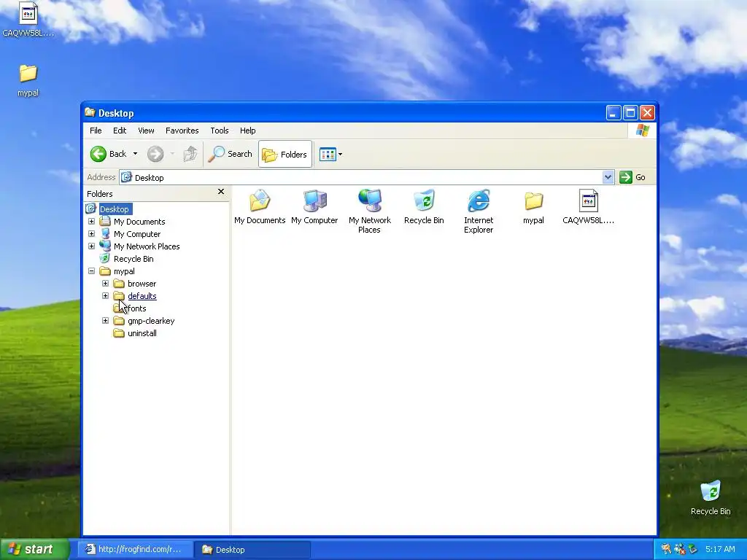Click the defaults folder link

(x=142, y=296)
